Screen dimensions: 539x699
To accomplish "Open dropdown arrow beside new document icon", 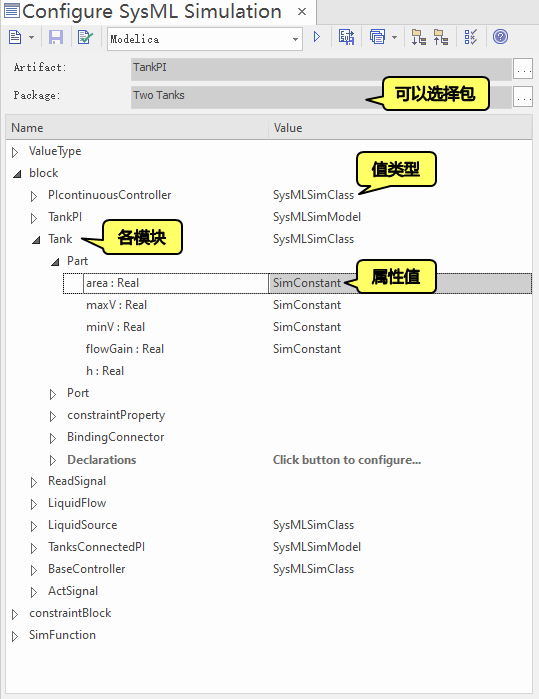I will tap(31, 37).
